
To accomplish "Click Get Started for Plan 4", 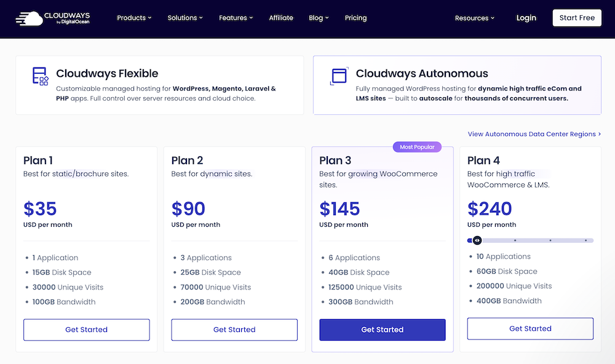I will [530, 329].
